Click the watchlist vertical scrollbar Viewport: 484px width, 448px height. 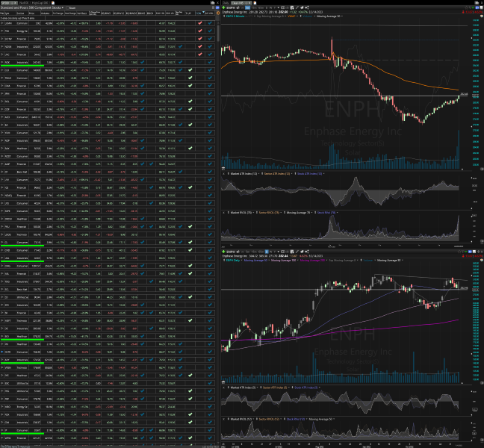pyautogui.click(x=218, y=34)
